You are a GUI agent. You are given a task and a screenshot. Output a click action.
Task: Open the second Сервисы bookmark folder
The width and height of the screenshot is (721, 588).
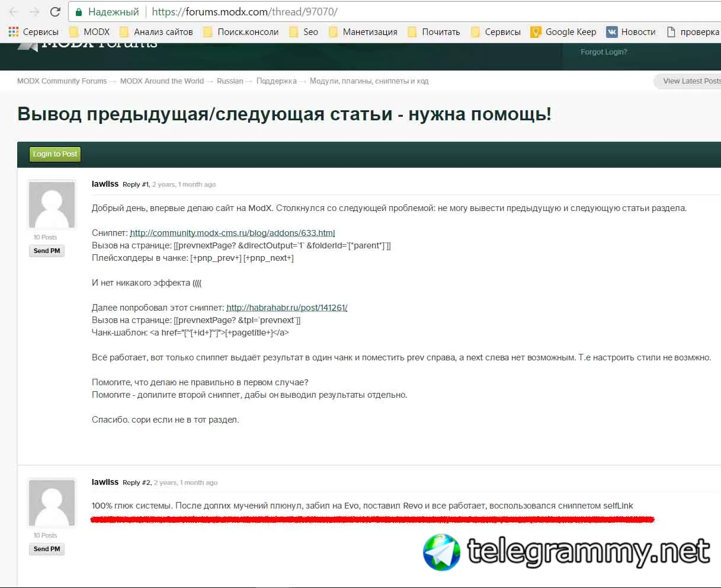click(496, 32)
